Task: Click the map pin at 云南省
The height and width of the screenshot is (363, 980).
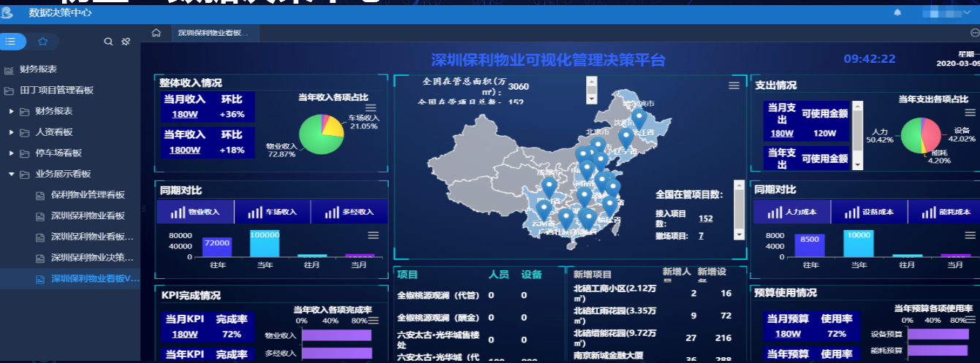Action: coord(544,211)
